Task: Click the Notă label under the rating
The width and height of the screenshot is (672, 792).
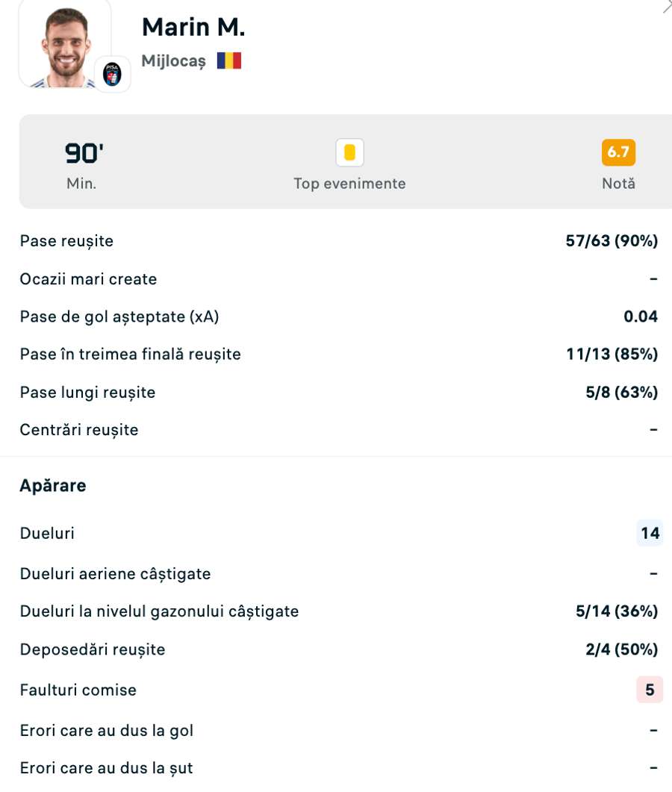Action: (x=618, y=184)
